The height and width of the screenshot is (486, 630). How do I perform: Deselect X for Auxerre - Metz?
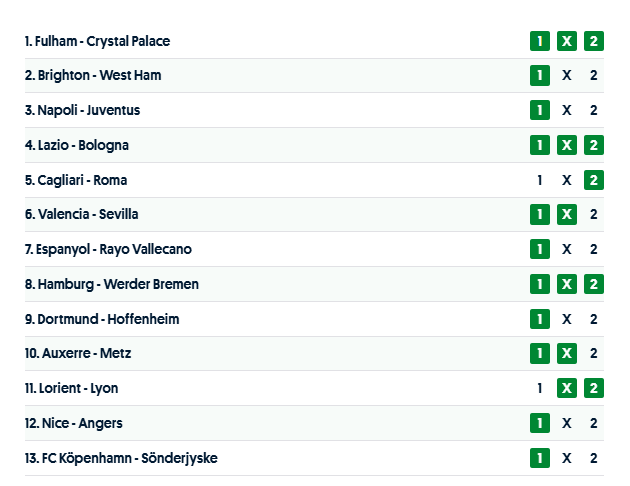tap(567, 353)
